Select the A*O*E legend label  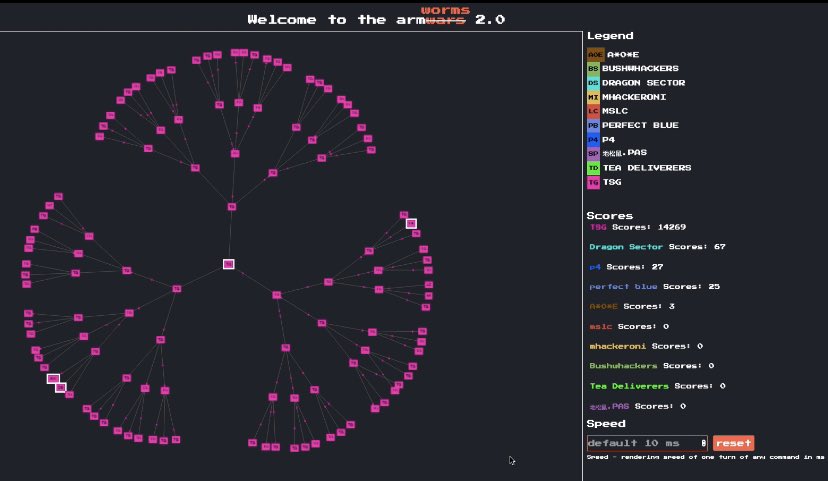coord(623,54)
